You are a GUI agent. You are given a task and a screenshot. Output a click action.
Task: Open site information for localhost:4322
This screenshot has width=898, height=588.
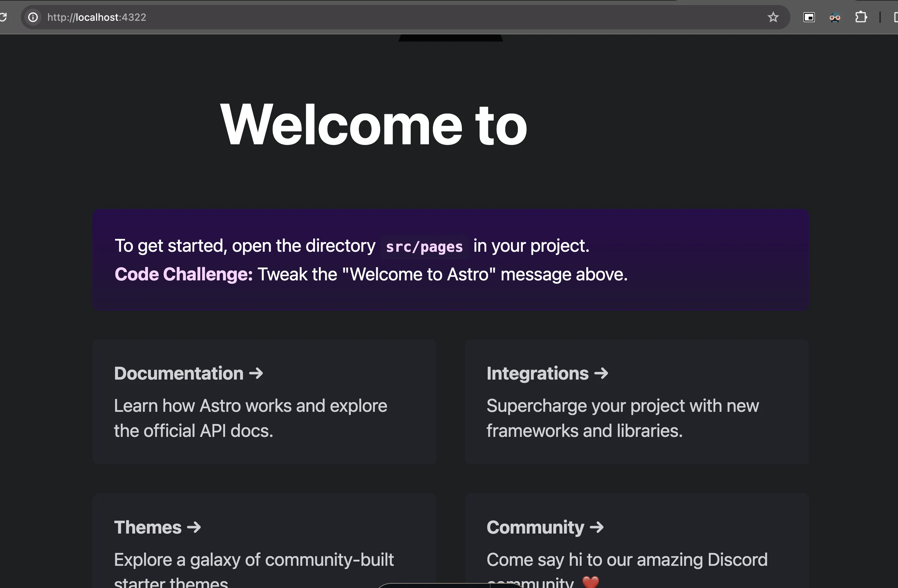pyautogui.click(x=33, y=17)
